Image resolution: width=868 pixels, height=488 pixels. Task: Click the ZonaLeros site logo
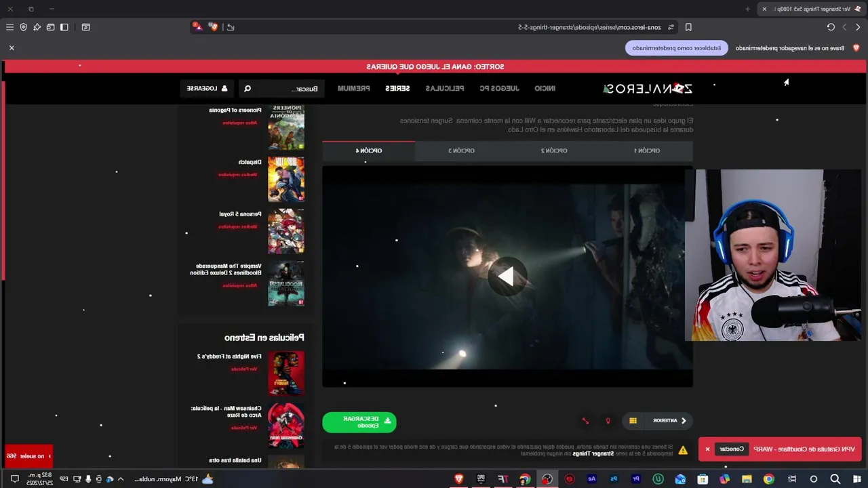click(x=648, y=88)
